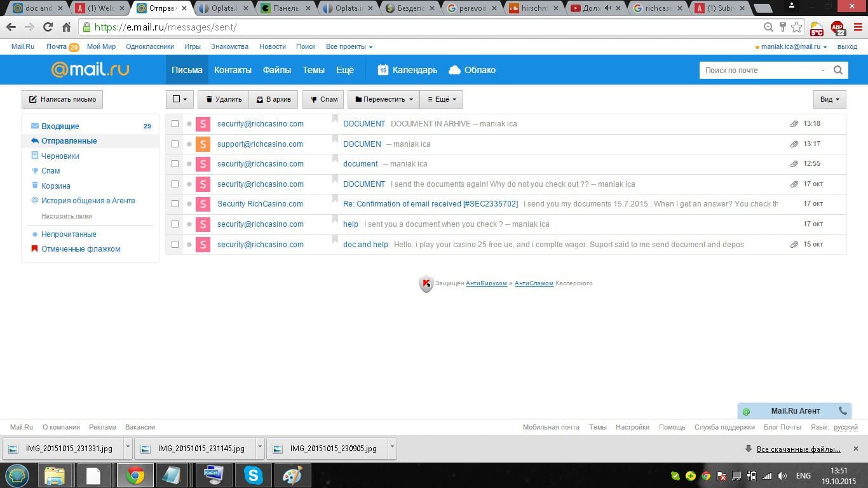
Task: Click the mail search magnifier icon
Action: point(838,71)
